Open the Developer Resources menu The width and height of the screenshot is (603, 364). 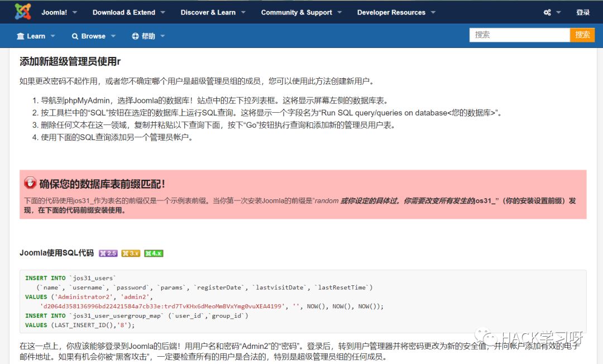pyautogui.click(x=391, y=12)
